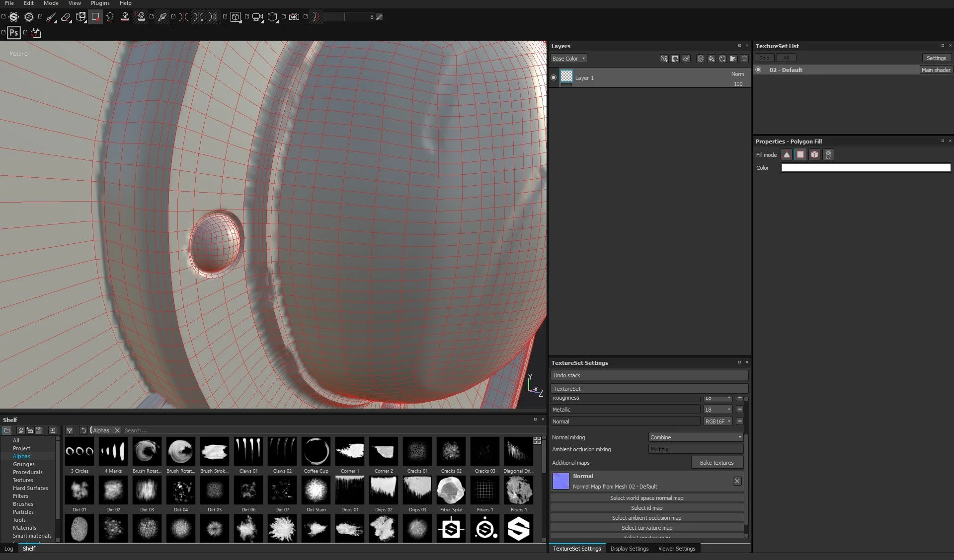Click Select id map button

coord(647,508)
